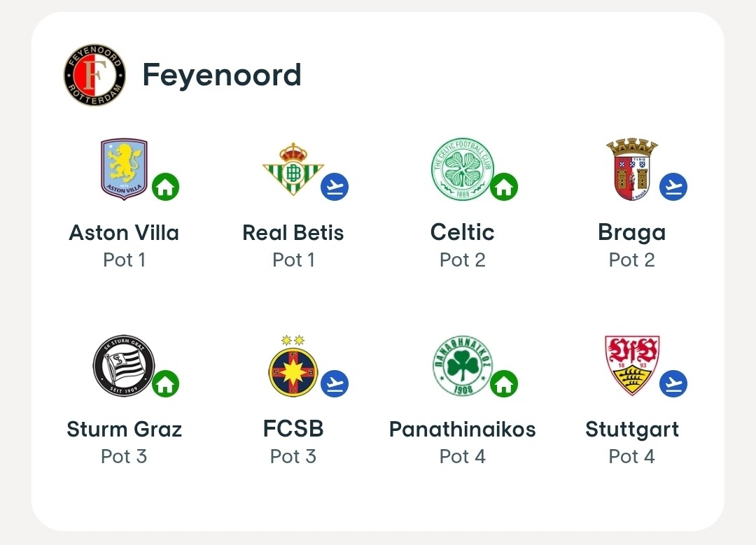Click home badge beside Sturm Graz
Image resolution: width=756 pixels, height=545 pixels.
pyautogui.click(x=165, y=383)
